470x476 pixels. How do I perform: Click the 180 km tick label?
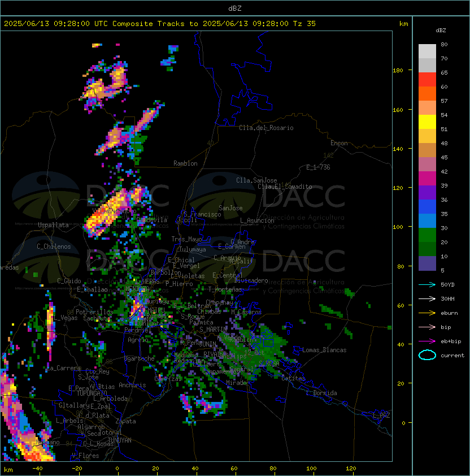(x=398, y=71)
